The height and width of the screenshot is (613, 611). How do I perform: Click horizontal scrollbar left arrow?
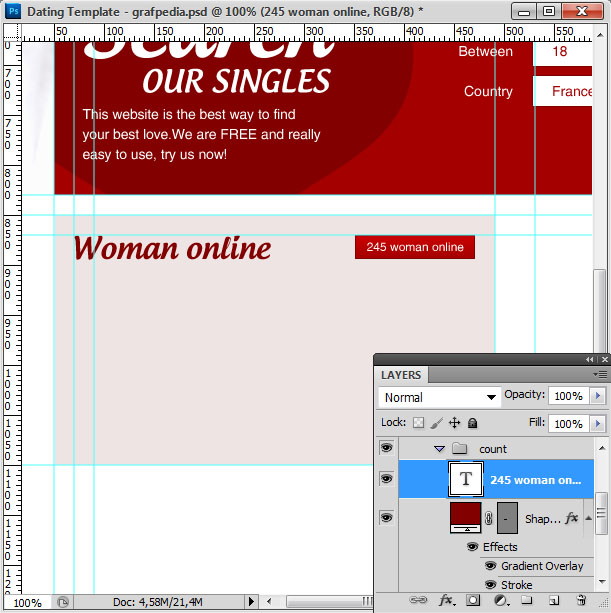(x=269, y=601)
